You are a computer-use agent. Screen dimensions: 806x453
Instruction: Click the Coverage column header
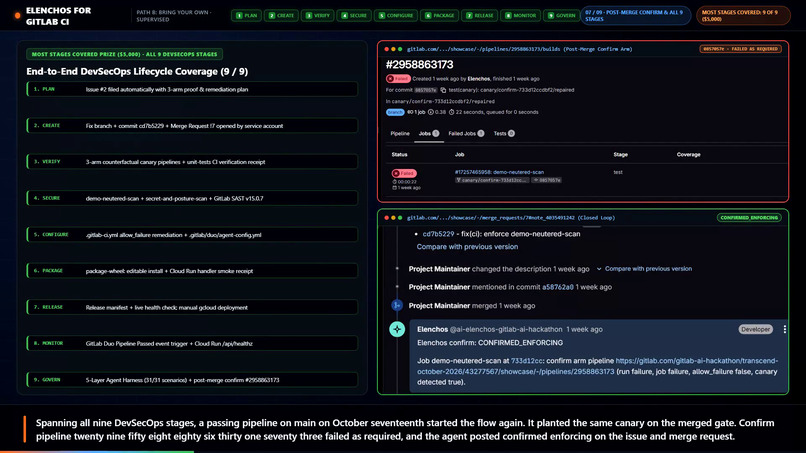click(688, 154)
